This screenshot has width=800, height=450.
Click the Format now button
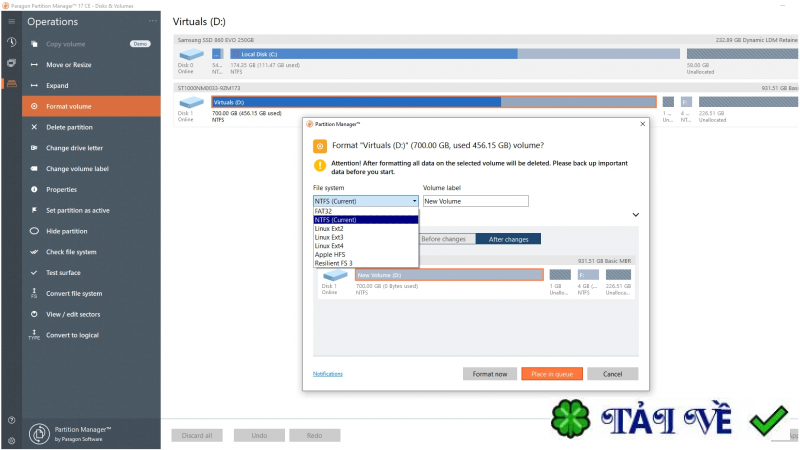point(490,374)
